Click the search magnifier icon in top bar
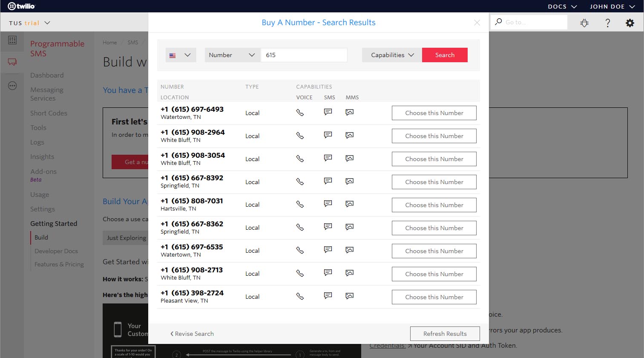Image resolution: width=644 pixels, height=358 pixels. [498, 22]
